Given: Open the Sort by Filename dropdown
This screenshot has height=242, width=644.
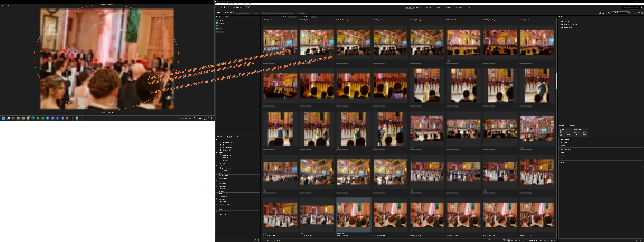Looking at the screenshot, I should (x=621, y=13).
